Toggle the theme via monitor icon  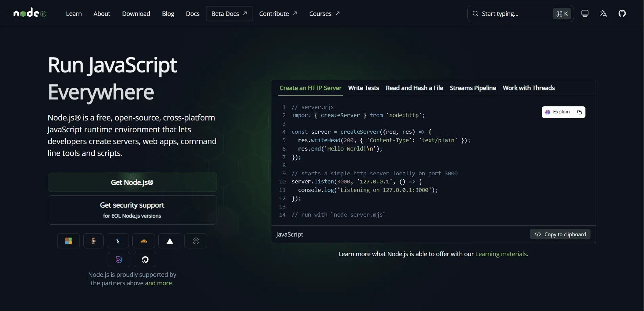tap(585, 13)
